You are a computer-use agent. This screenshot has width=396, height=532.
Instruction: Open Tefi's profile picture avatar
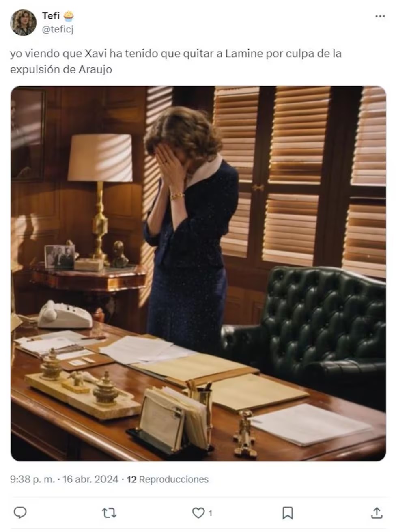tap(23, 23)
